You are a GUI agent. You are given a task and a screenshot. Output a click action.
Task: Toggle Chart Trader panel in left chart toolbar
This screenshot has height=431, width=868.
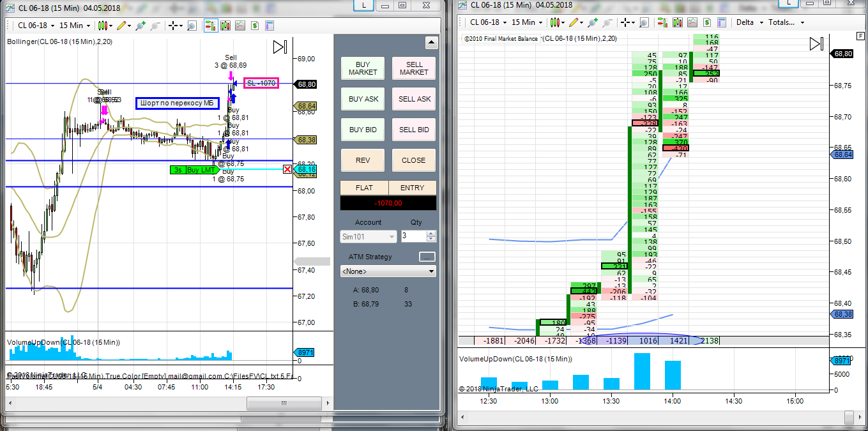tap(210, 26)
